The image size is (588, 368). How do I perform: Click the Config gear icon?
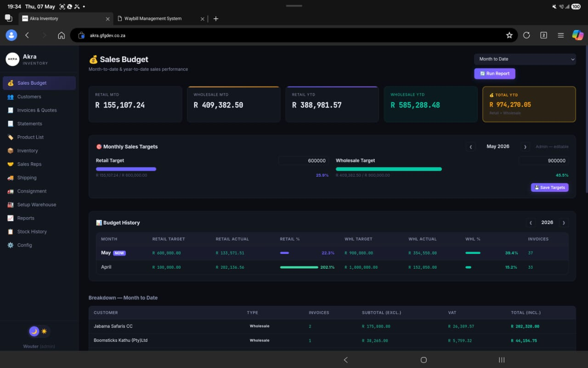(11, 245)
